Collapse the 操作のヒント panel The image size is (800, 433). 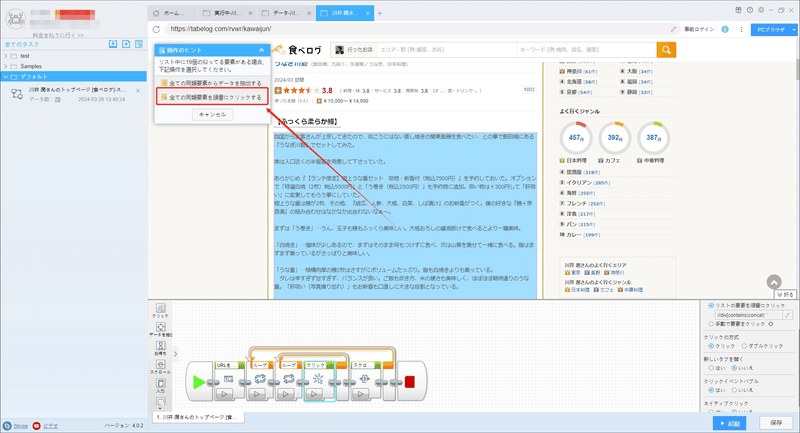[x=261, y=50]
